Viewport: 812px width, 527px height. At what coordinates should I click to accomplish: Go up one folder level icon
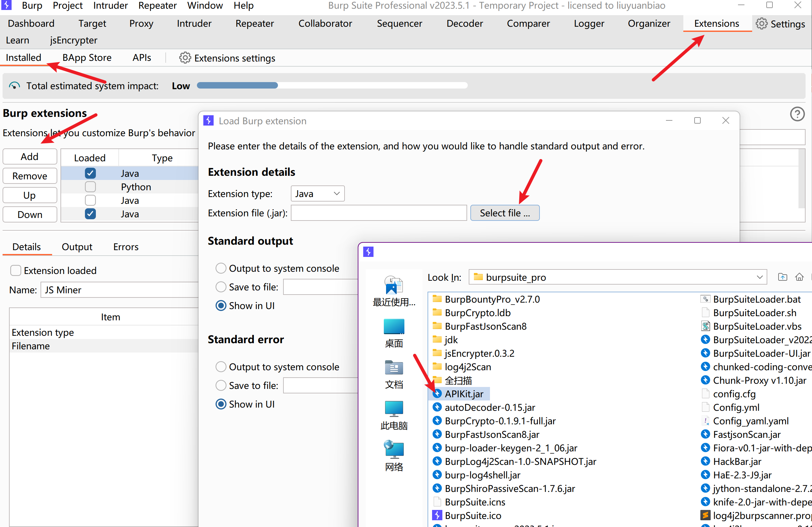pyautogui.click(x=782, y=277)
